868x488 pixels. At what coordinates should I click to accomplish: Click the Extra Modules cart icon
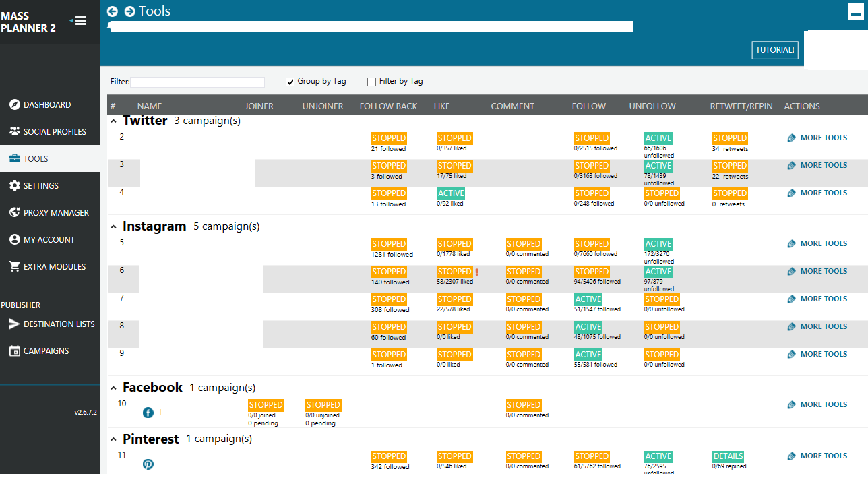click(x=14, y=266)
